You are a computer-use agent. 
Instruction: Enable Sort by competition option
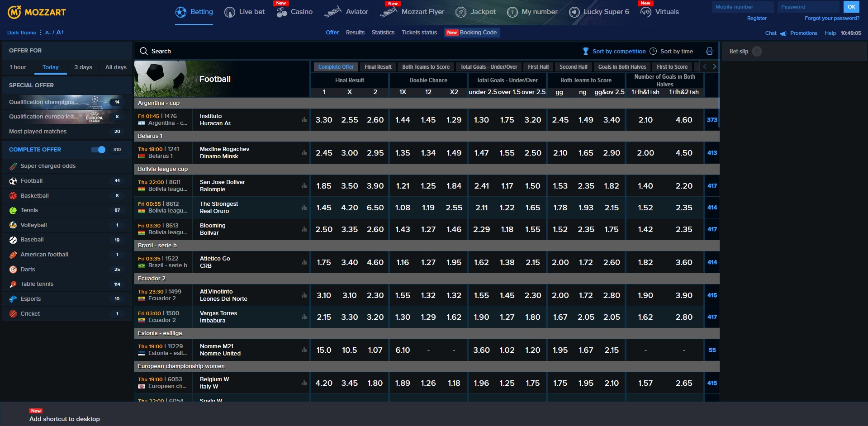(x=614, y=52)
